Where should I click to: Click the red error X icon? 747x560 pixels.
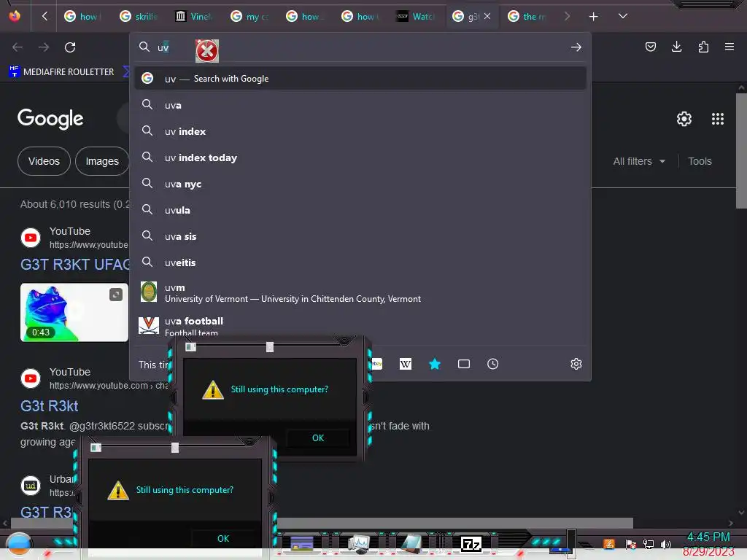click(x=206, y=51)
